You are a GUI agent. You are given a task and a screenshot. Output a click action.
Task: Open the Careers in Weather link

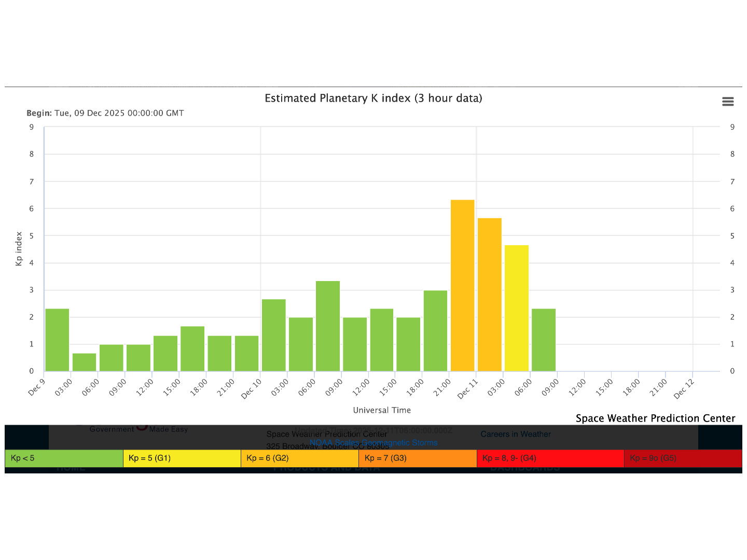pos(515,434)
